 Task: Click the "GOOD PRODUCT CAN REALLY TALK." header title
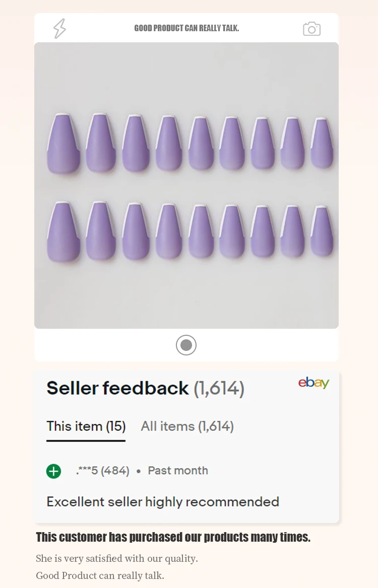186,28
